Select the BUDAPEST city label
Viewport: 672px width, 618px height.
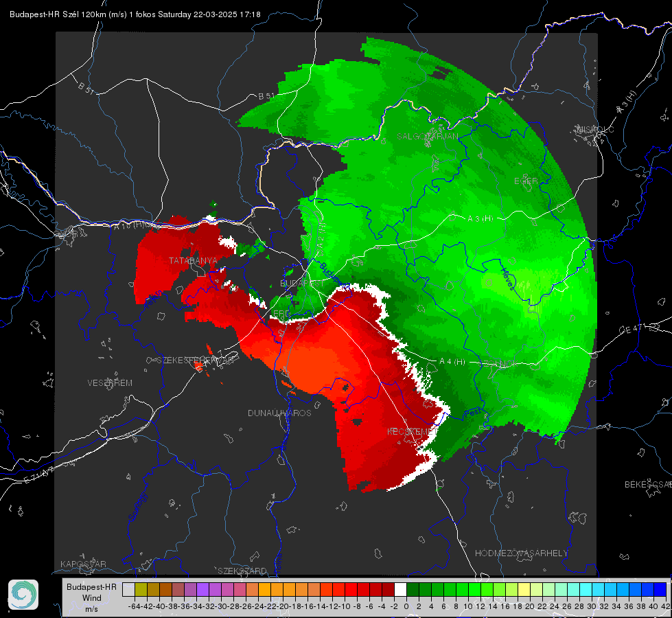pyautogui.click(x=302, y=284)
